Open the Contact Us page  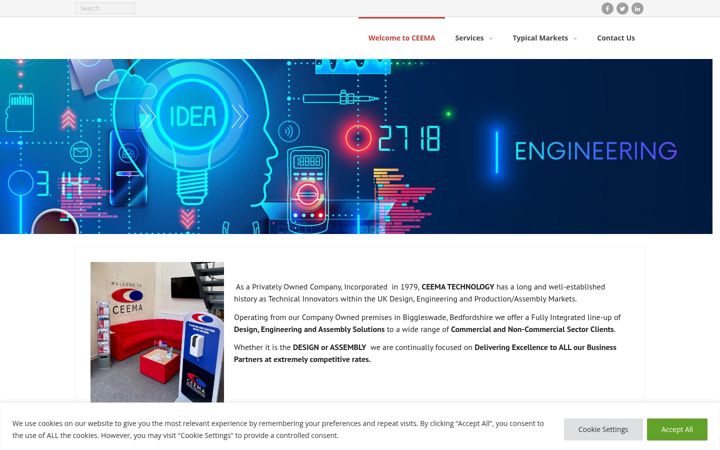click(x=616, y=38)
